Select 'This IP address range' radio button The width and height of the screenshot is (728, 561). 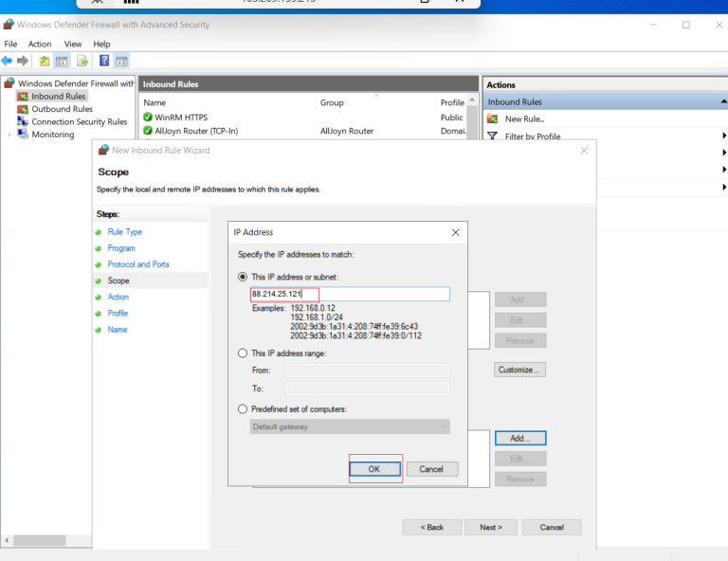(x=243, y=353)
